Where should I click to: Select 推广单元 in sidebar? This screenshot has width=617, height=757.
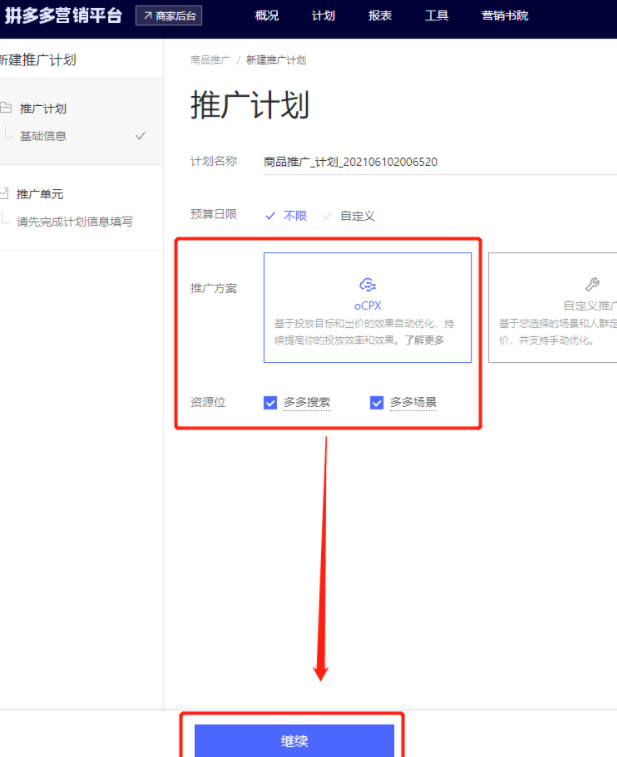pyautogui.click(x=40, y=194)
